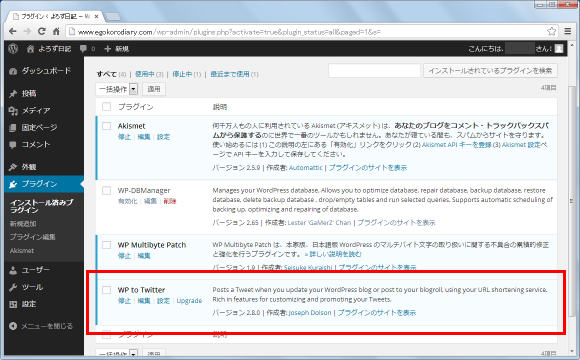This screenshot has height=360, width=580.
Task: Go to browser home icon
Action: [56, 31]
